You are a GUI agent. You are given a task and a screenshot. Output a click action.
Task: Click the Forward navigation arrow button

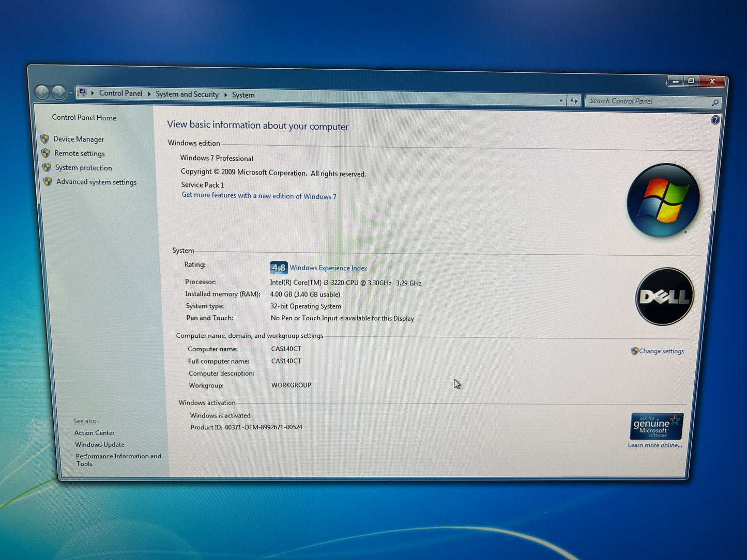point(59,93)
